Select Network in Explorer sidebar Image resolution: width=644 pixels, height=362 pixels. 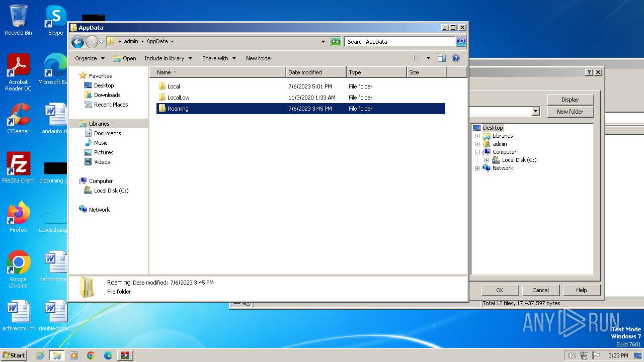click(x=99, y=210)
